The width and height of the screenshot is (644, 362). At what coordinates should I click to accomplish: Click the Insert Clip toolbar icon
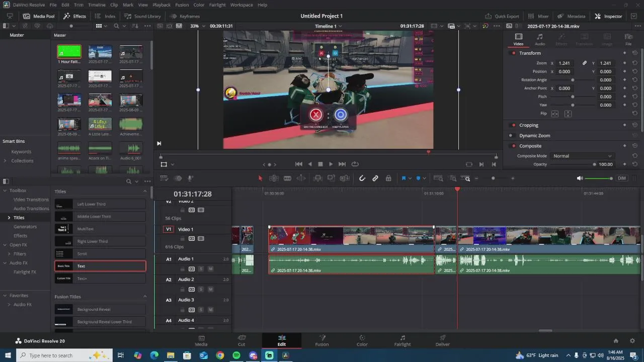pos(318,178)
